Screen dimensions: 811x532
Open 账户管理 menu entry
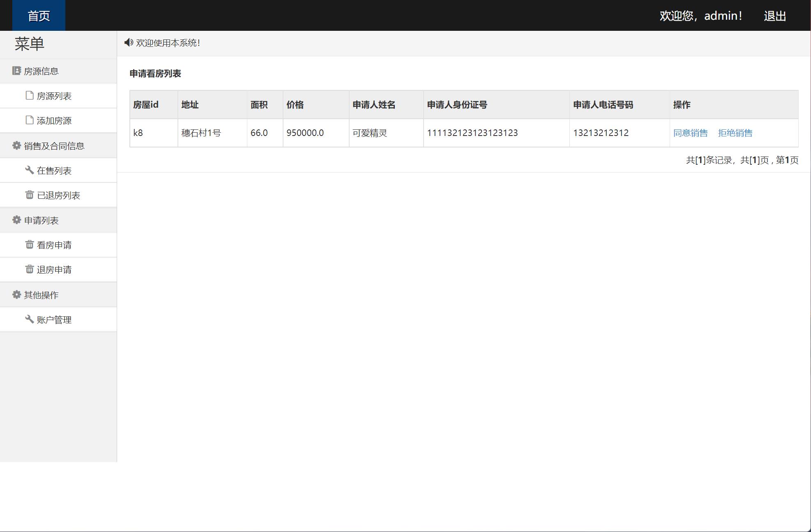54,320
